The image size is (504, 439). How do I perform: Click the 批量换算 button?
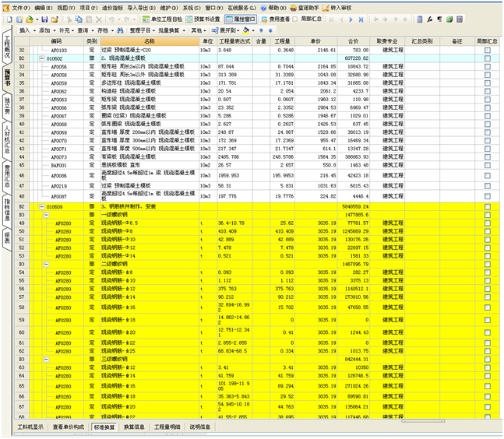(x=171, y=30)
